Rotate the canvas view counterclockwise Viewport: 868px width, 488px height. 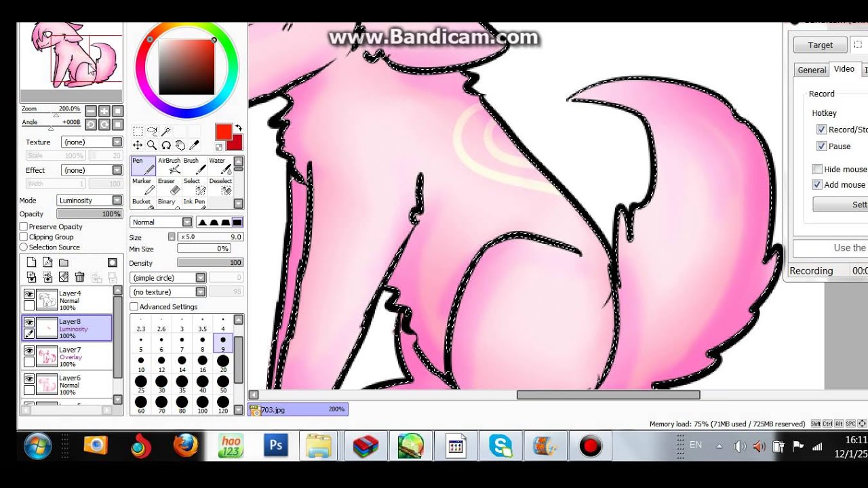pos(91,124)
